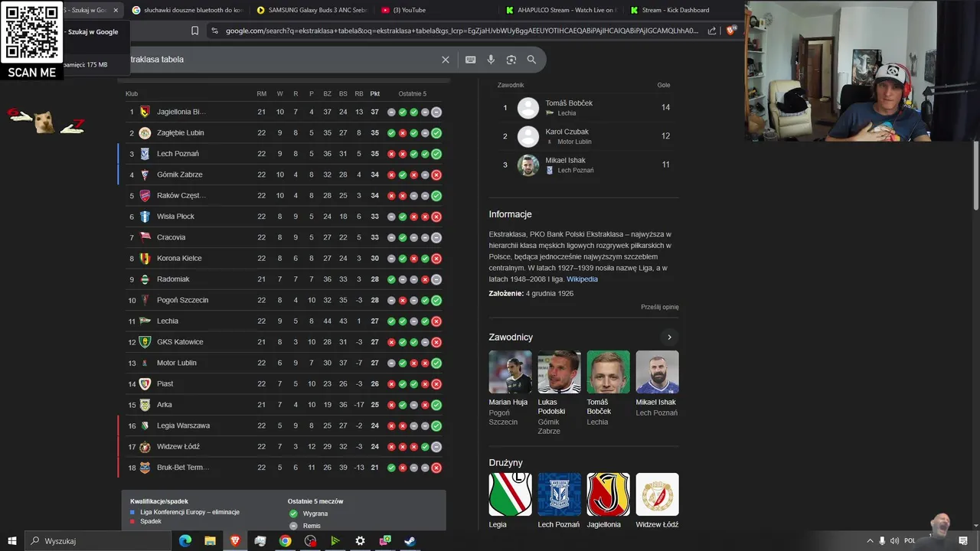Expand the Zawodnicy section with the arrow

pyautogui.click(x=669, y=337)
